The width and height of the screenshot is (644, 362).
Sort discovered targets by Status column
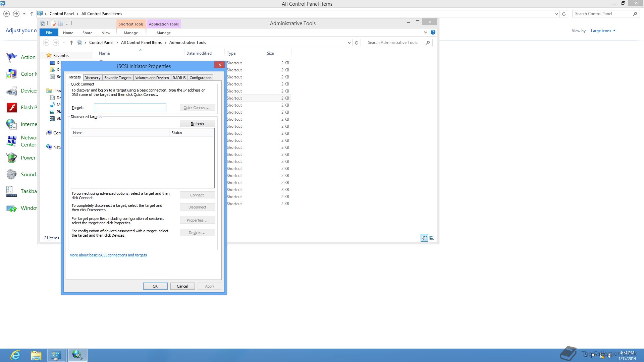pos(192,133)
